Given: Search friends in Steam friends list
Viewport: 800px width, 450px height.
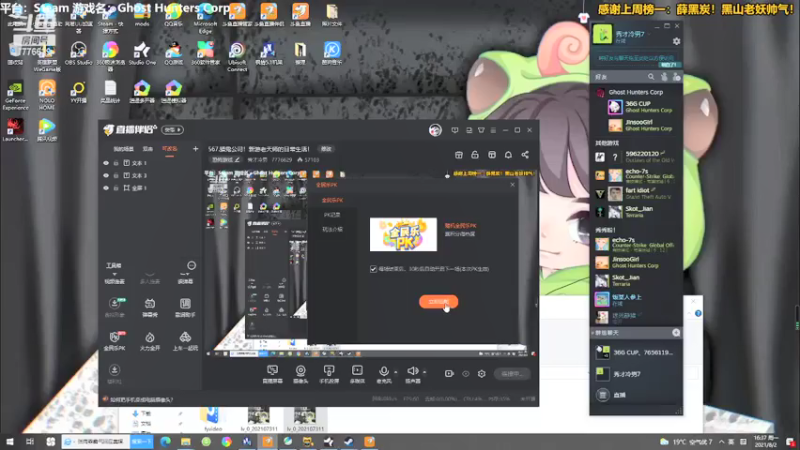Looking at the screenshot, I should 651,77.
